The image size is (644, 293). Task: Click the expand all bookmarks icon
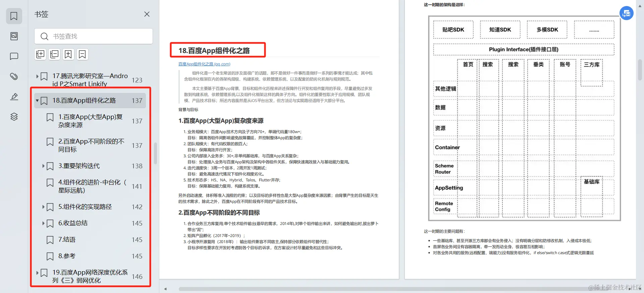(x=40, y=54)
